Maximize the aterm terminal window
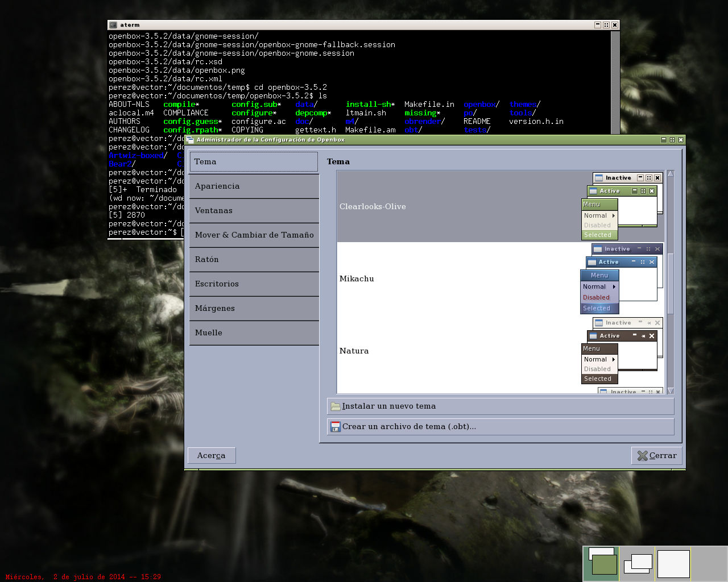The height and width of the screenshot is (582, 728). coord(606,25)
